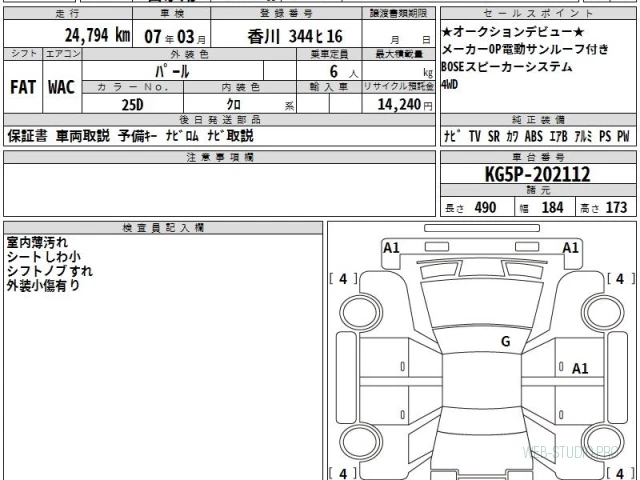The width and height of the screenshot is (640, 480).
Task: Click the 予備キー item
Action: coord(138,136)
